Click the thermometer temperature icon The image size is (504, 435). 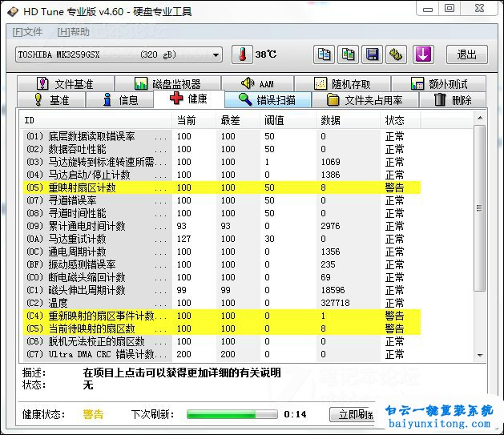(x=242, y=54)
